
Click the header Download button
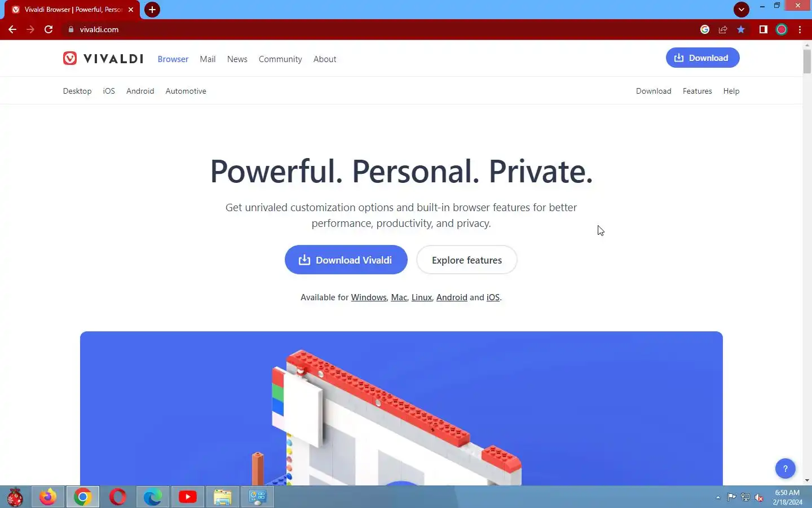click(x=703, y=58)
